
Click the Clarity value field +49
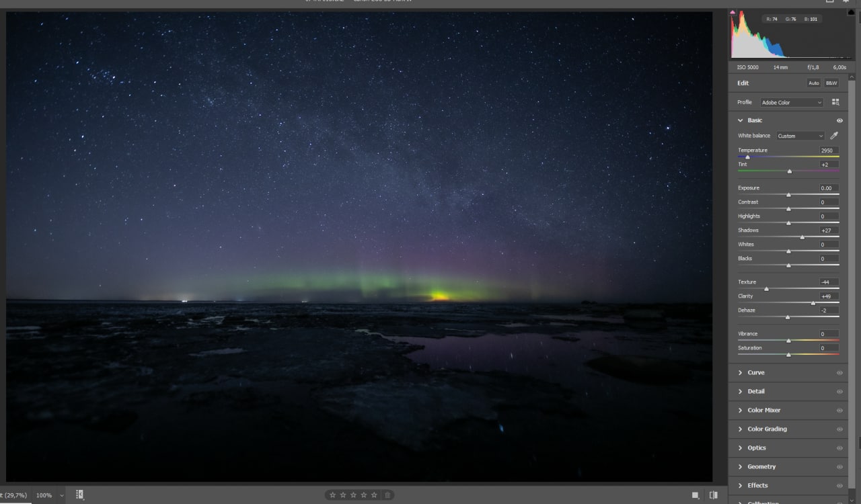pyautogui.click(x=829, y=296)
